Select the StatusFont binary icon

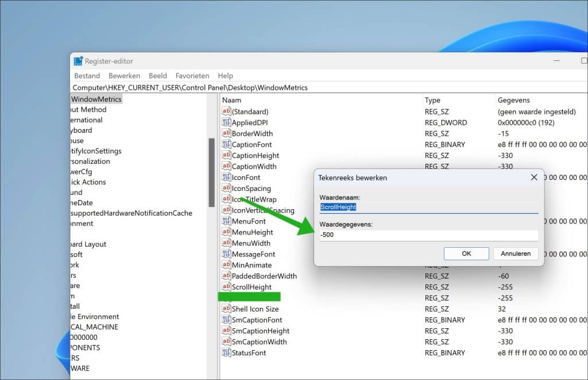tap(226, 352)
